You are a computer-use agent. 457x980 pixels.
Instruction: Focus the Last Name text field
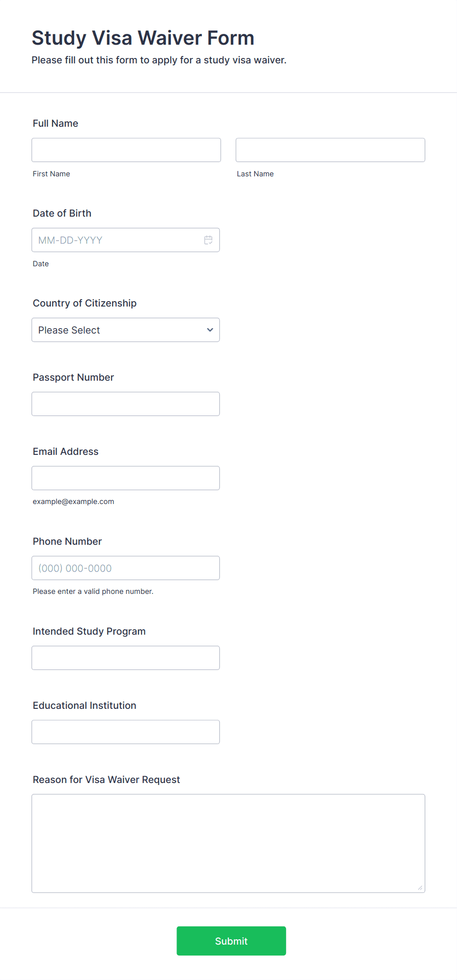tap(330, 150)
